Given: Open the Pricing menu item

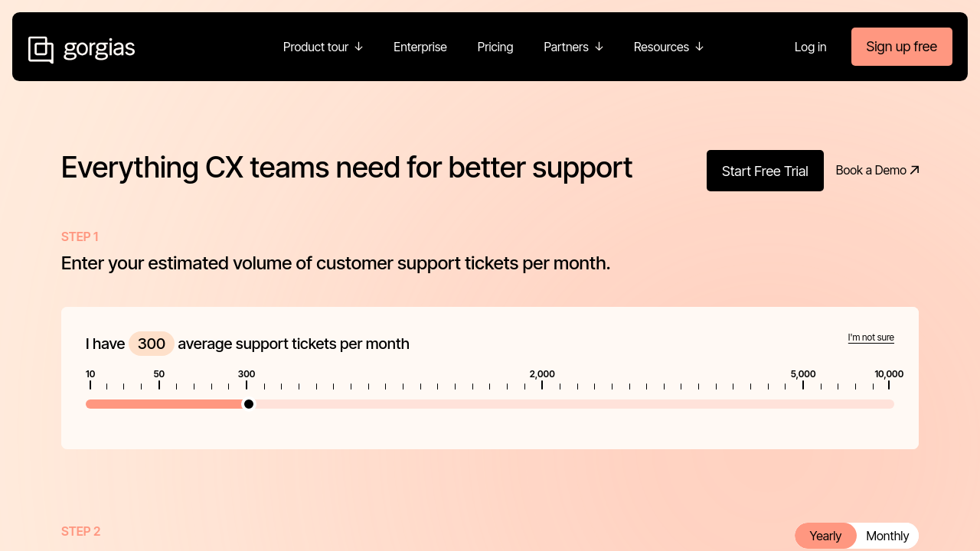Looking at the screenshot, I should coord(495,47).
